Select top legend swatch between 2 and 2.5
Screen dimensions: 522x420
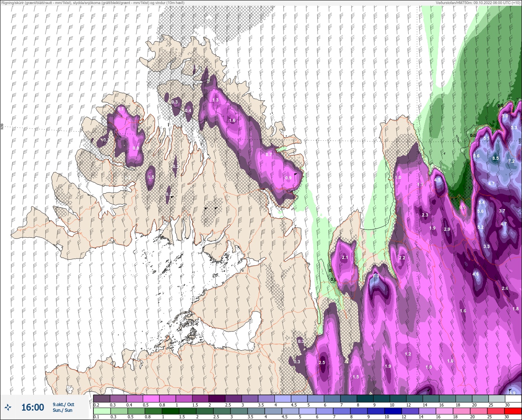pos(217,398)
